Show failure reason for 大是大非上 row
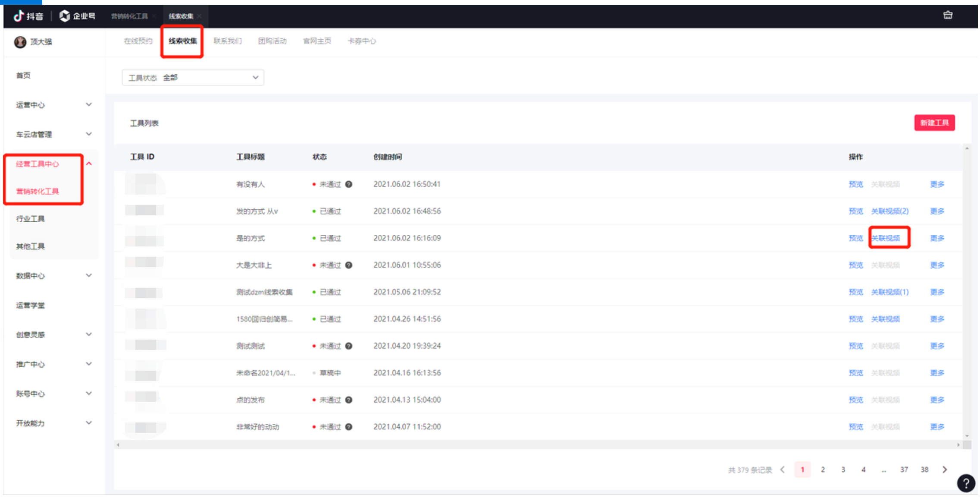Viewport: 980px width, 498px height. 349,265
